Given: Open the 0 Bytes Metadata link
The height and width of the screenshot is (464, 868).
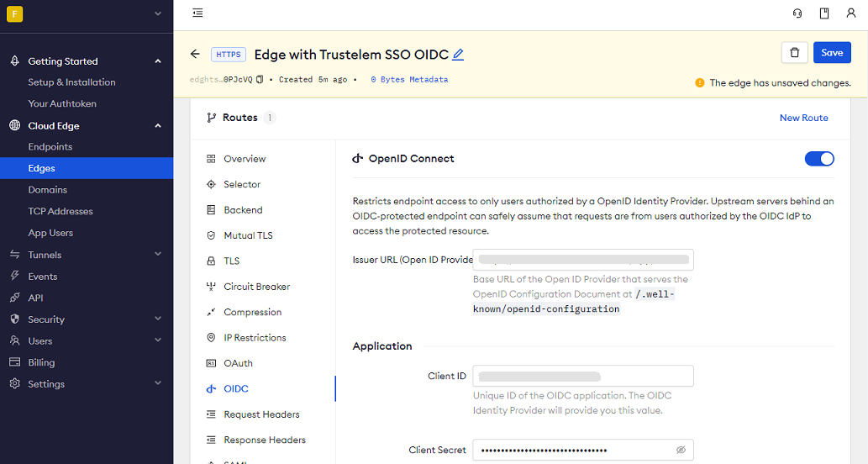Looking at the screenshot, I should 409,80.
